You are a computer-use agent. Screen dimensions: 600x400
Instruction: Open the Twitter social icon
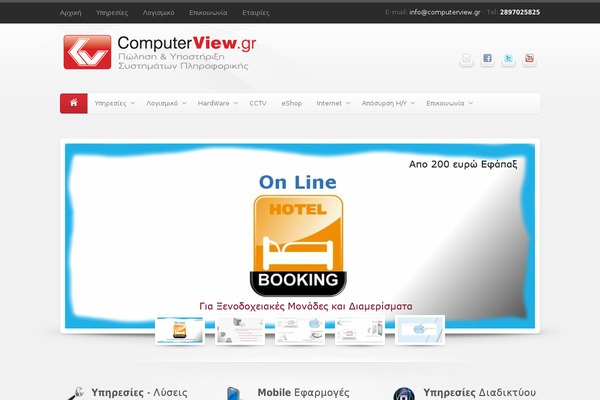click(x=508, y=59)
